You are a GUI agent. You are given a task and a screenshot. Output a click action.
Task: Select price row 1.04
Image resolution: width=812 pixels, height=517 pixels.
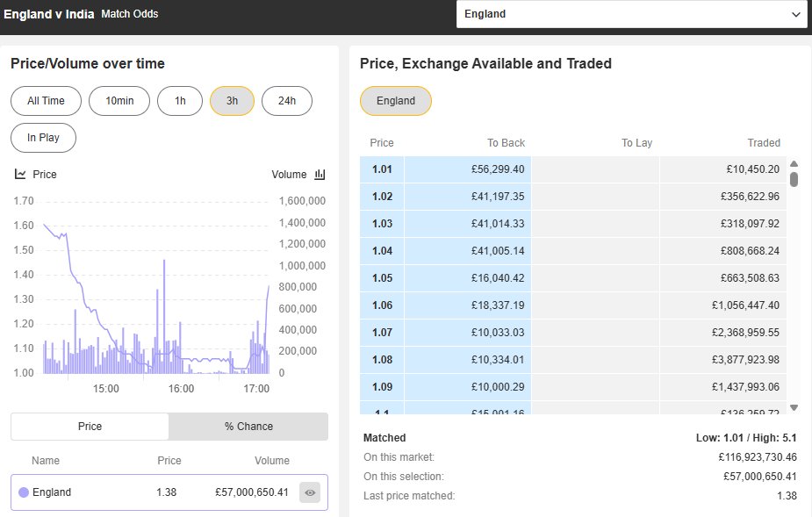(x=573, y=251)
